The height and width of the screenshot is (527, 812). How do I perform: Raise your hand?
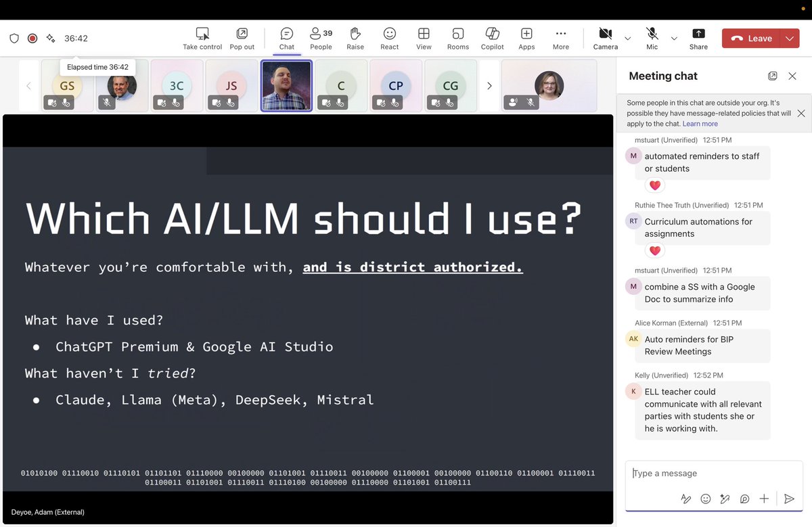pos(355,39)
